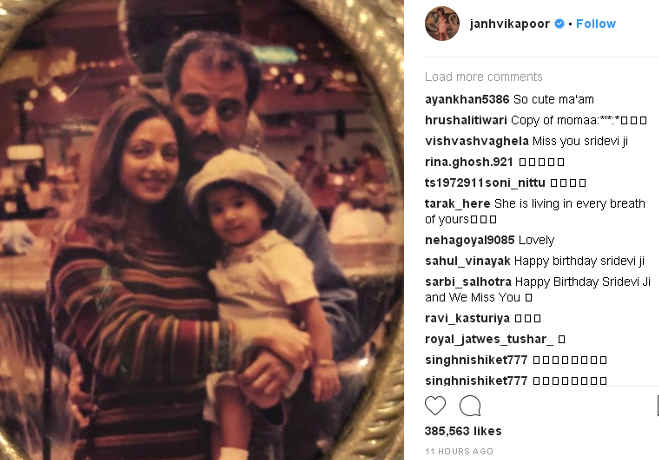Image resolution: width=659 pixels, height=460 pixels.
Task: View the 385,563 likes list
Action: 463,431
